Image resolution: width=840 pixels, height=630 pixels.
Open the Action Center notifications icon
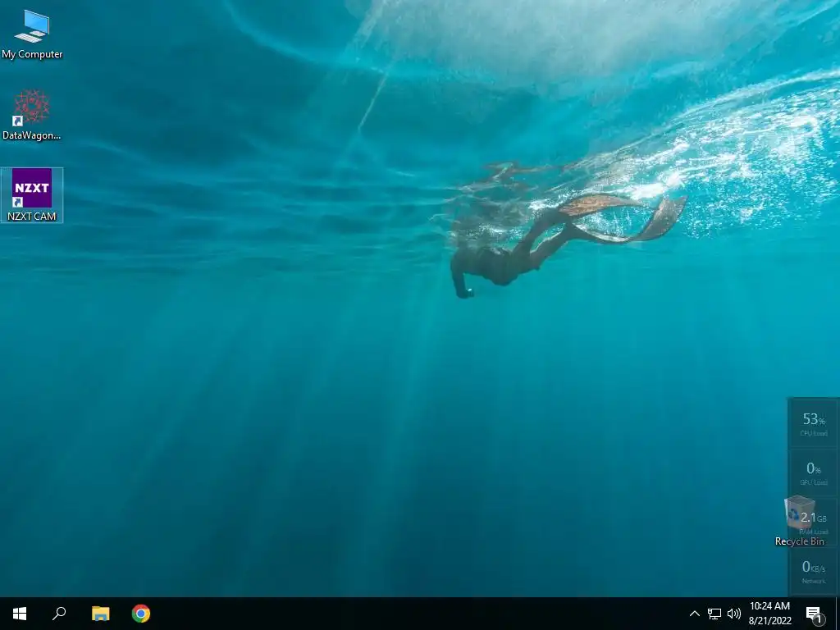(x=815, y=614)
